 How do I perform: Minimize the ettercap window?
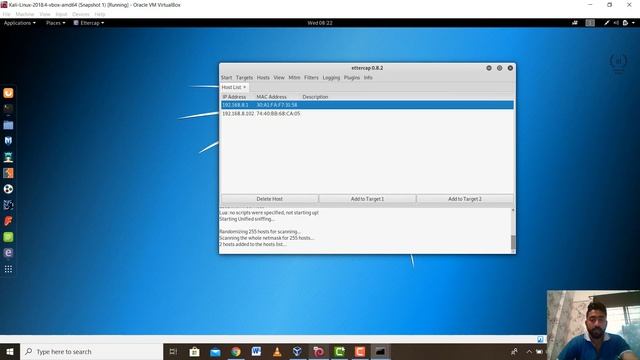point(489,68)
